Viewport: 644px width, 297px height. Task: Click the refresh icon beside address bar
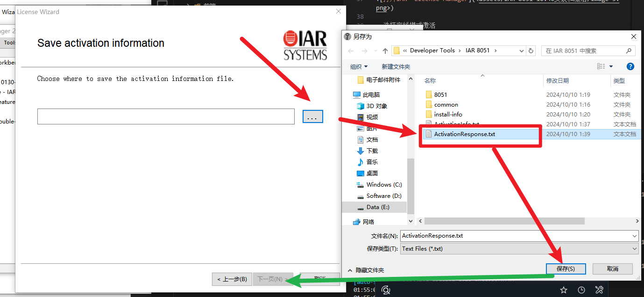point(531,51)
